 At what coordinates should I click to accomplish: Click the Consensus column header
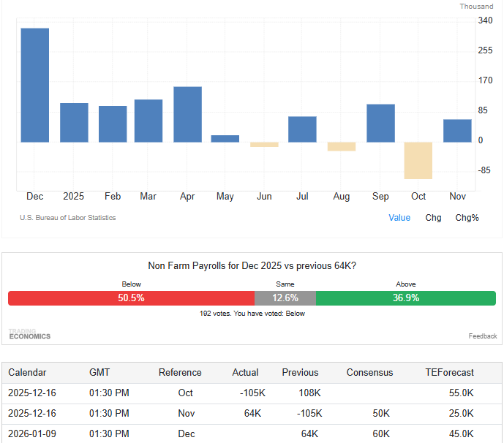coord(369,373)
